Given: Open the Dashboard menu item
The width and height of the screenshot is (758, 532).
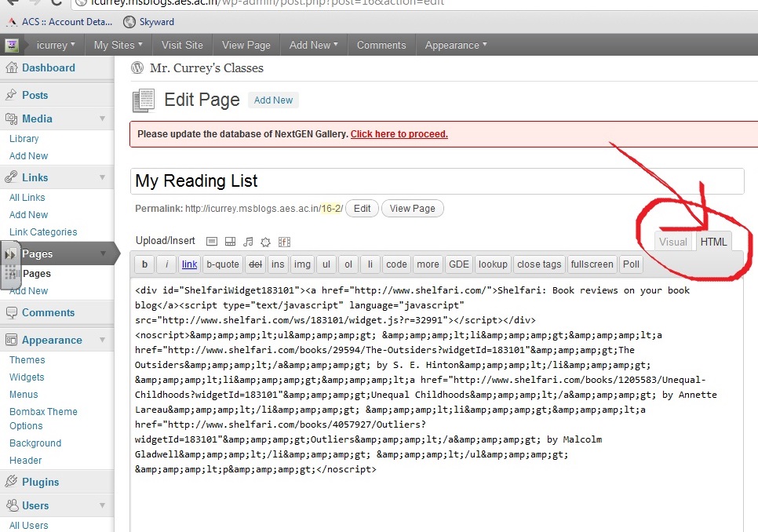Looking at the screenshot, I should coord(49,67).
